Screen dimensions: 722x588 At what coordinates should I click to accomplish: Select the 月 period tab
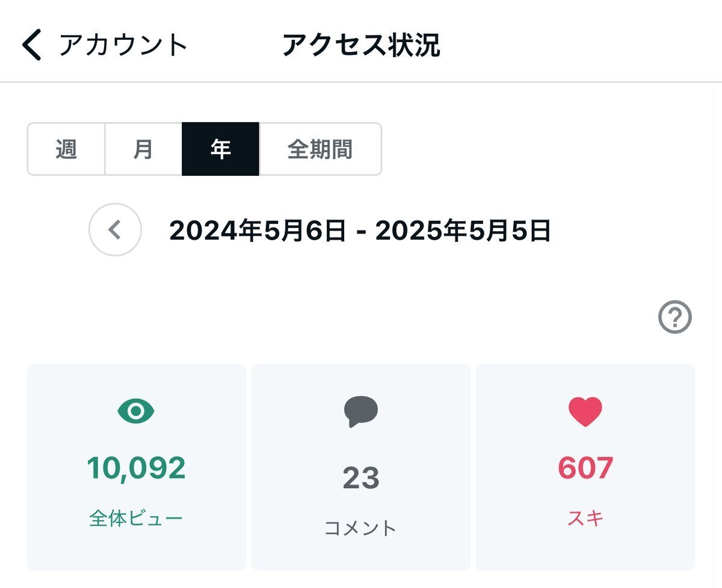[x=143, y=149]
